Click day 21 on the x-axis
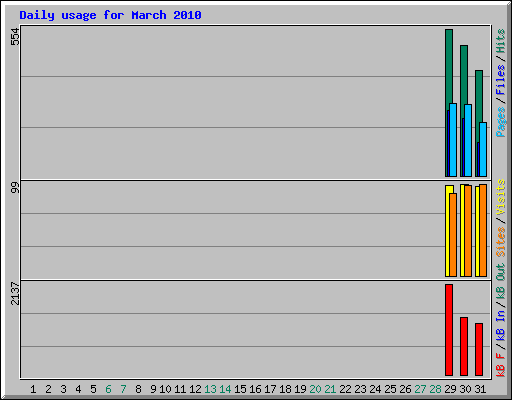 point(330,389)
